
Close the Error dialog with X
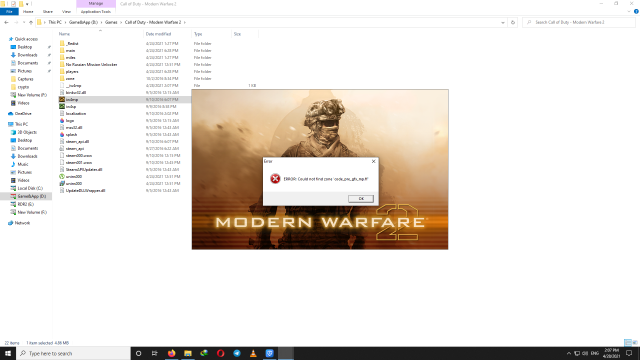click(373, 161)
